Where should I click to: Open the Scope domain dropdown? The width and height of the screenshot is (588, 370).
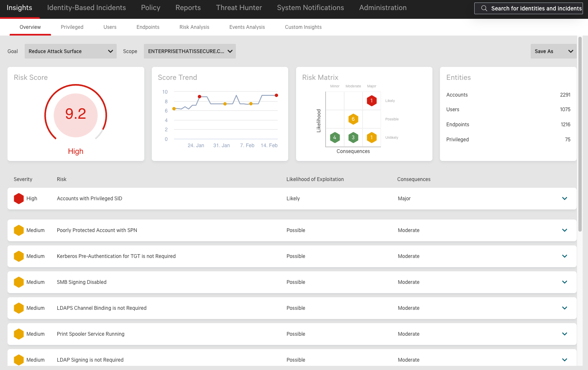point(189,51)
